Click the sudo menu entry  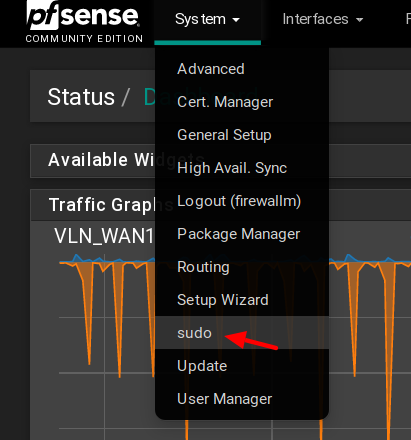tap(242, 333)
